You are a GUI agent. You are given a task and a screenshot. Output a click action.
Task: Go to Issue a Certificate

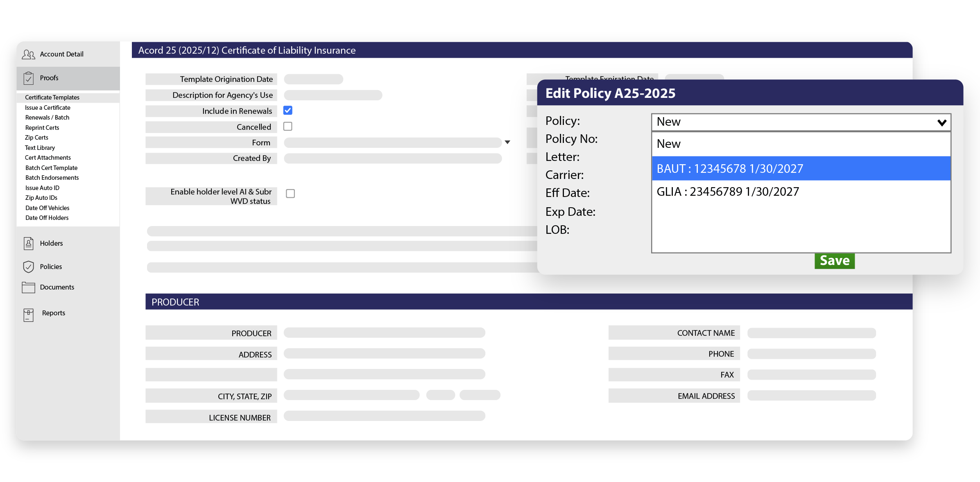(48, 108)
